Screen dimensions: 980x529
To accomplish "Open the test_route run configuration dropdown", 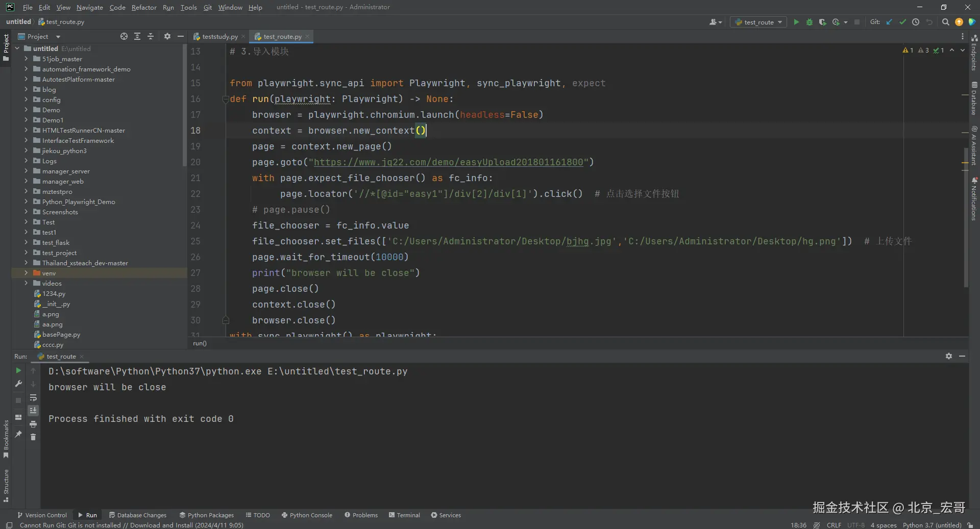I will click(758, 22).
